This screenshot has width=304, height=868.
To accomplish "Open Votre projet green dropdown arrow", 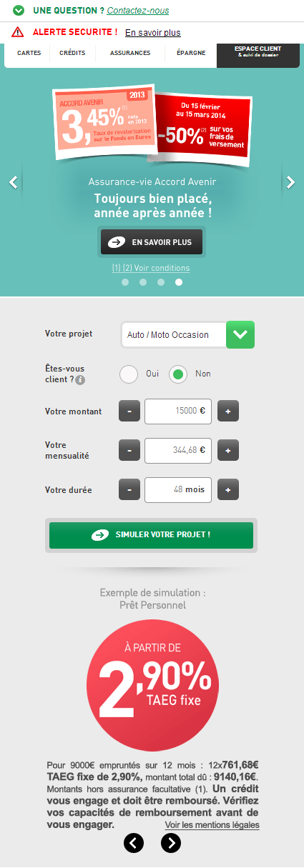I will tap(240, 334).
